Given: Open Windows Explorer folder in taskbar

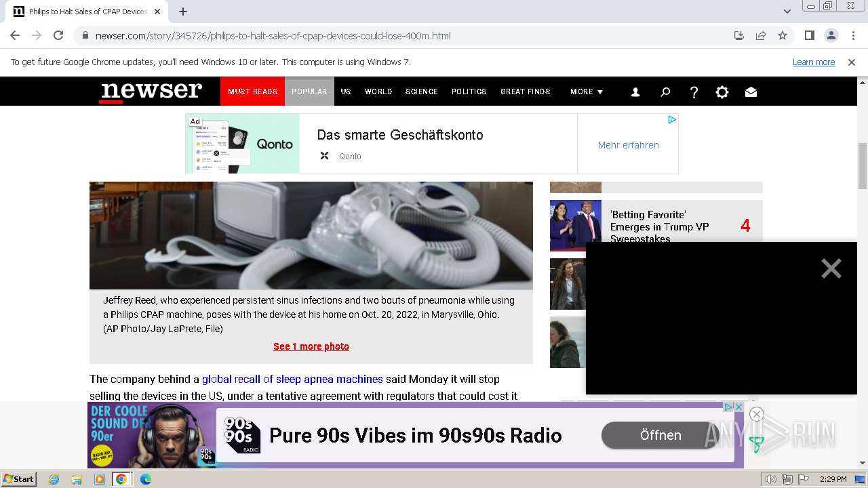Looking at the screenshot, I should (x=77, y=479).
